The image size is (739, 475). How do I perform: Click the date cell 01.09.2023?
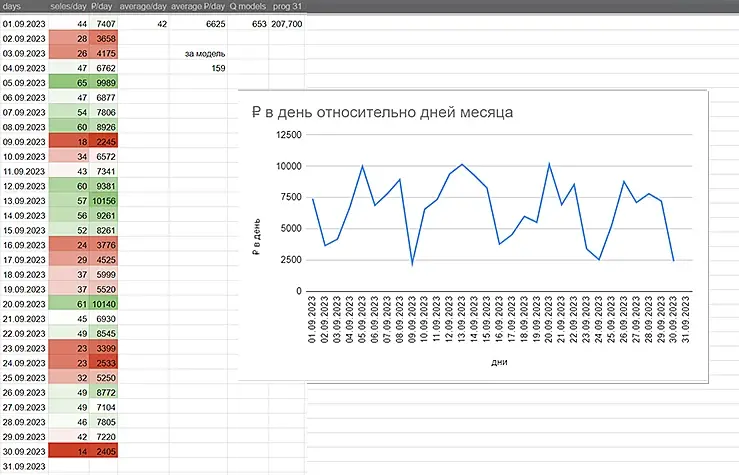24,24
